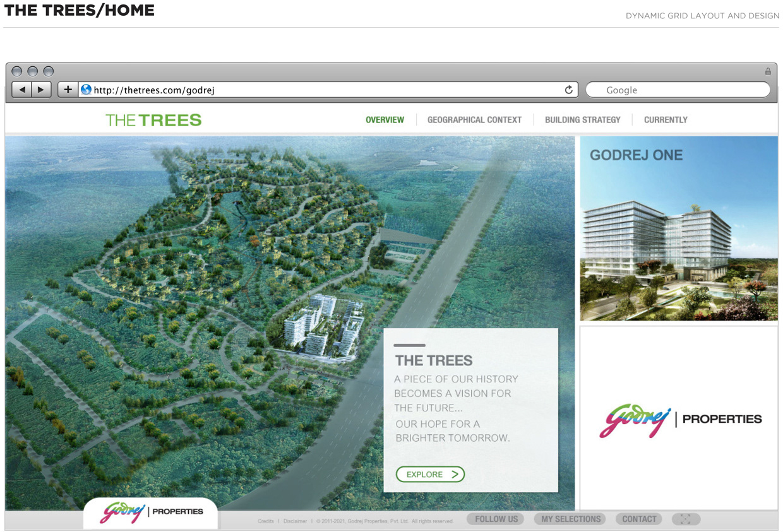Click THE TREES site logo
The width and height of the screenshot is (783, 532).
tap(153, 120)
